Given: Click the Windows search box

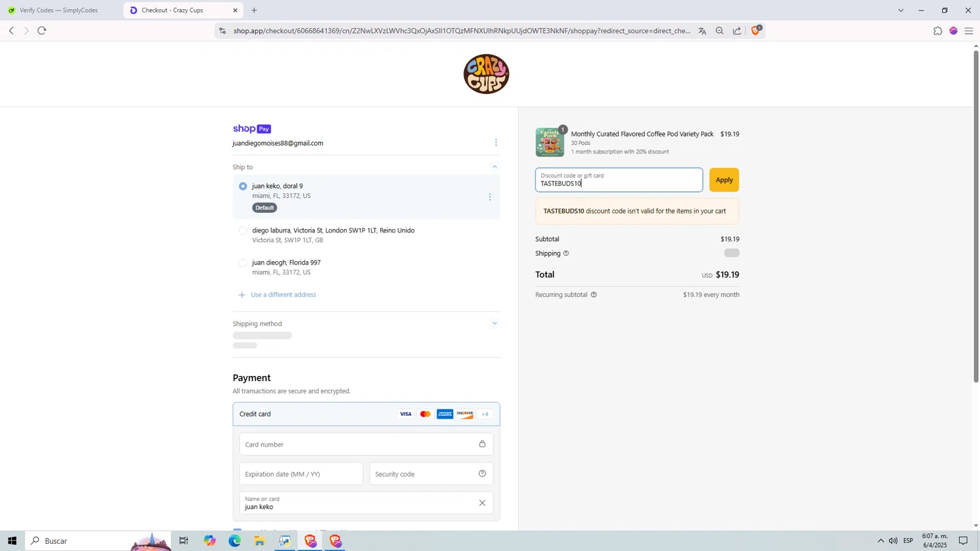Looking at the screenshot, I should coord(98,541).
